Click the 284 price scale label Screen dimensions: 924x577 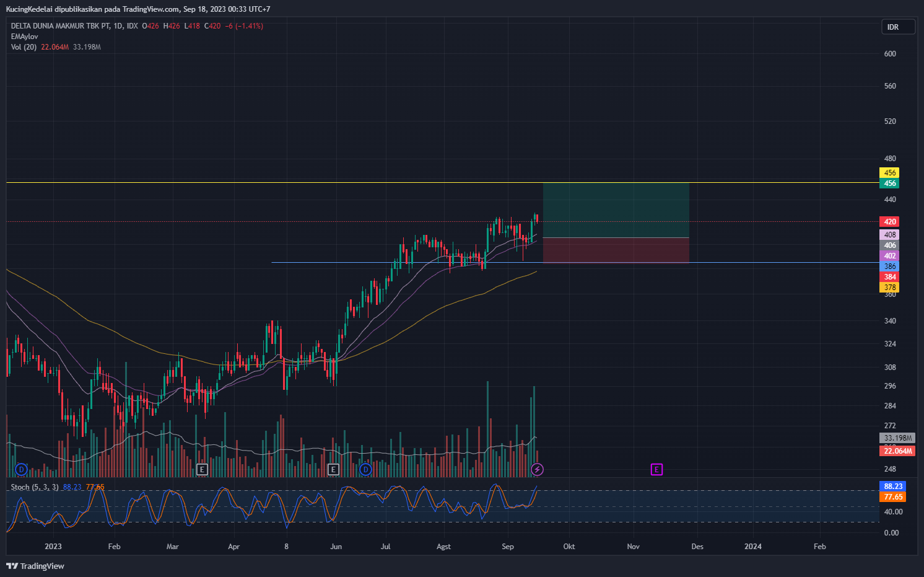(x=890, y=406)
